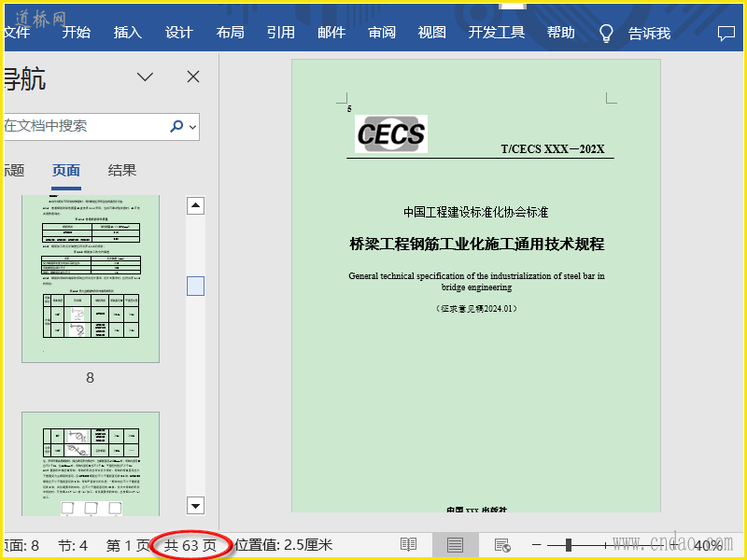Viewport: 747px width, 560px height.
Task: Select the 开发工具 ribbon tab
Action: tap(497, 33)
